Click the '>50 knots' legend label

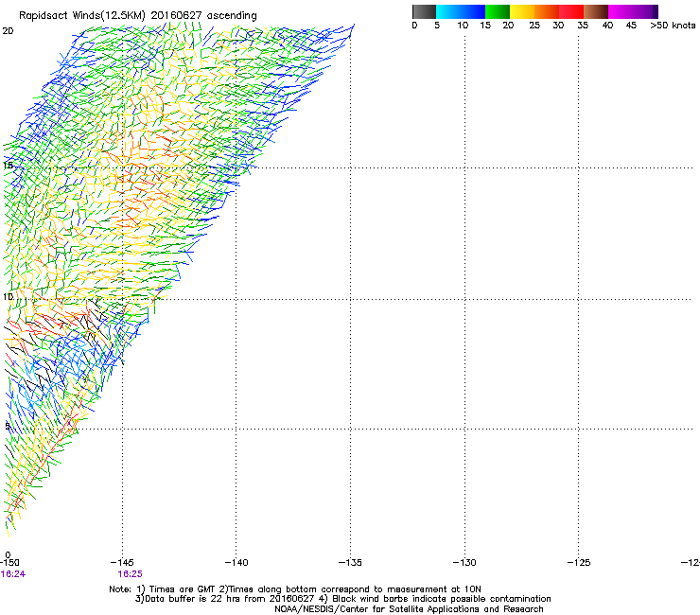point(673,26)
